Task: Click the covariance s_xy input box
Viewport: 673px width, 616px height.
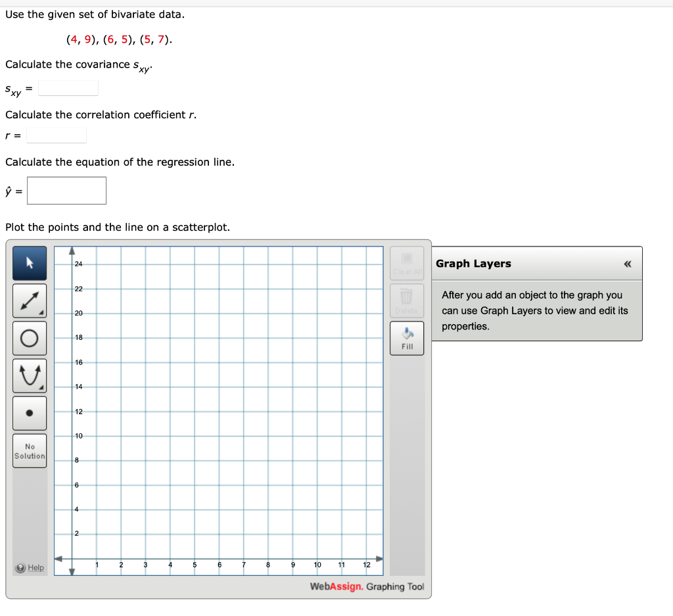Action: point(68,89)
